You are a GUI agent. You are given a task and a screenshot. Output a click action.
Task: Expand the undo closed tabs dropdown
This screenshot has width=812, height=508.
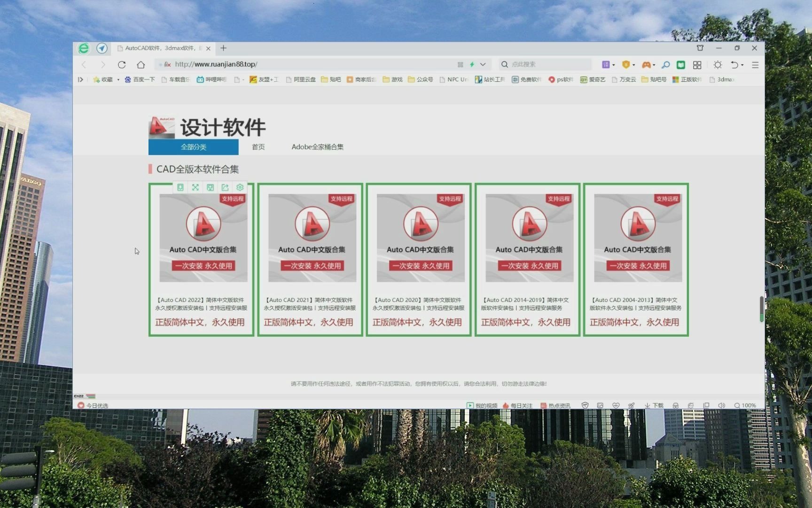click(x=742, y=65)
